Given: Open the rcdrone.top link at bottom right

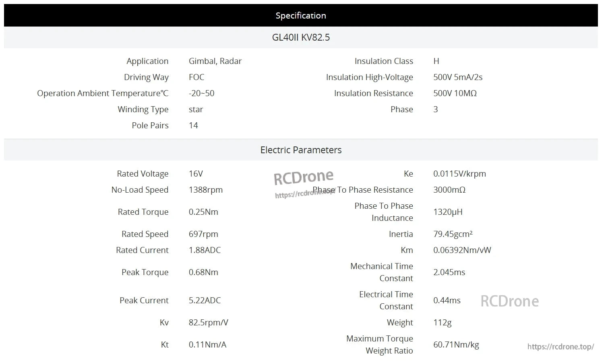Looking at the screenshot, I should 560,347.
